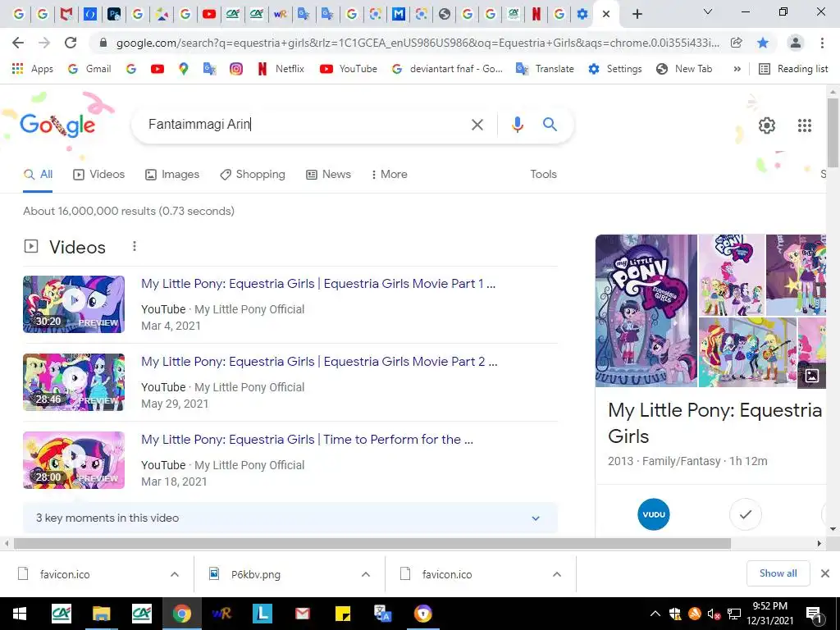Switch to the Shopping results tab
This screenshot has height=630, width=840.
coord(253,174)
